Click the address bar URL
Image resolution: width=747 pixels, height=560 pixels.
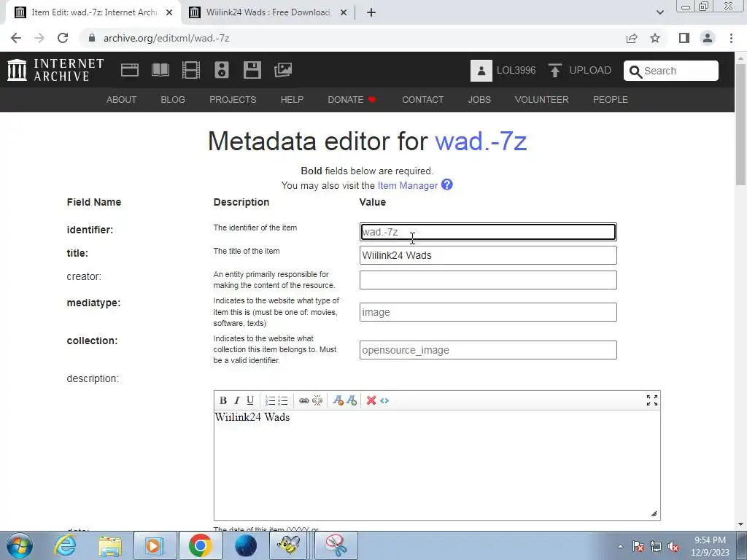166,38
